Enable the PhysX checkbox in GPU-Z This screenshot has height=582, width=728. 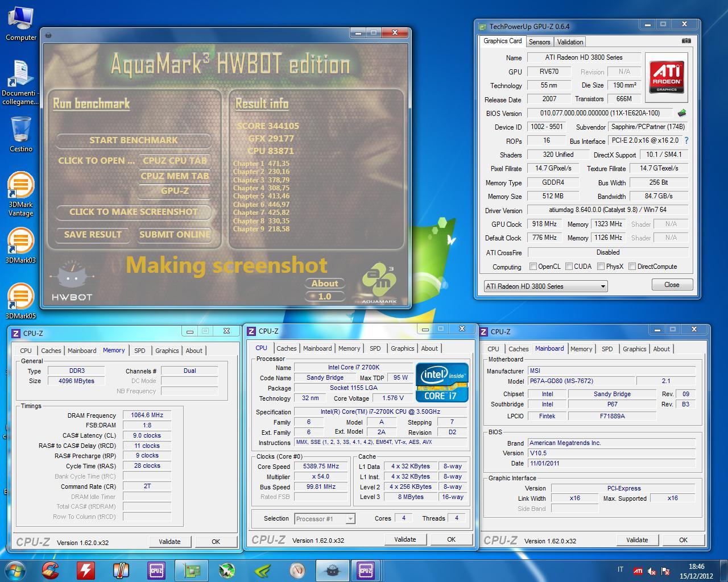tap(601, 266)
